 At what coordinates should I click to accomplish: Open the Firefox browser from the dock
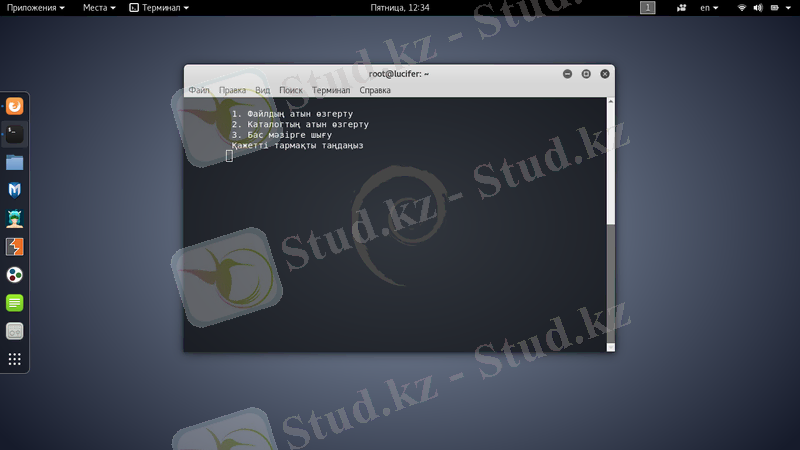point(15,105)
